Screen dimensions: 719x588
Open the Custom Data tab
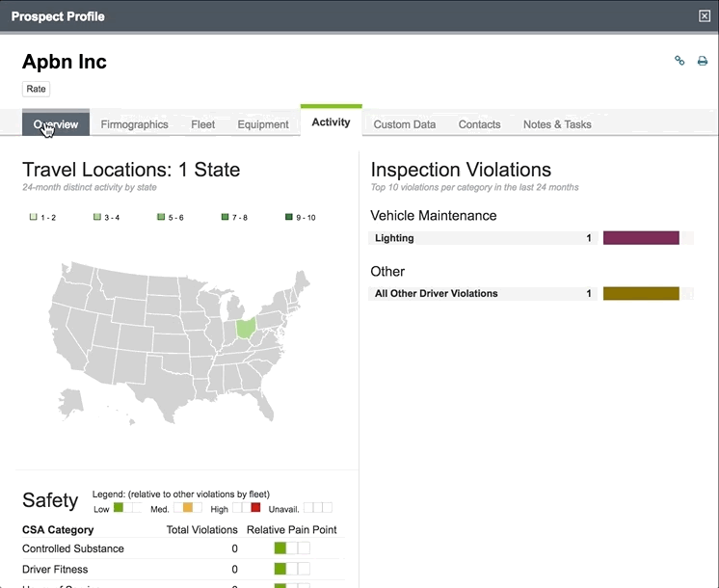pyautogui.click(x=404, y=124)
